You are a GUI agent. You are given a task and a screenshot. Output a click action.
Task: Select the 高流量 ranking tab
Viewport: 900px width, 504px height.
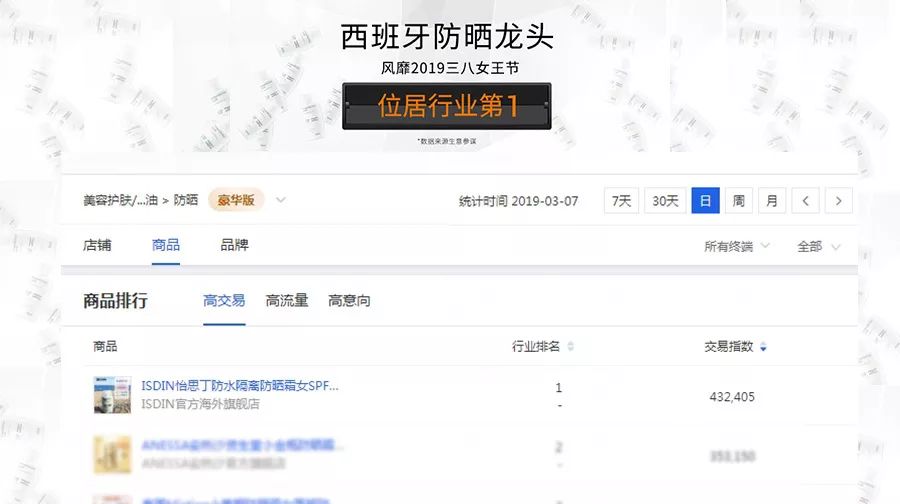click(287, 300)
